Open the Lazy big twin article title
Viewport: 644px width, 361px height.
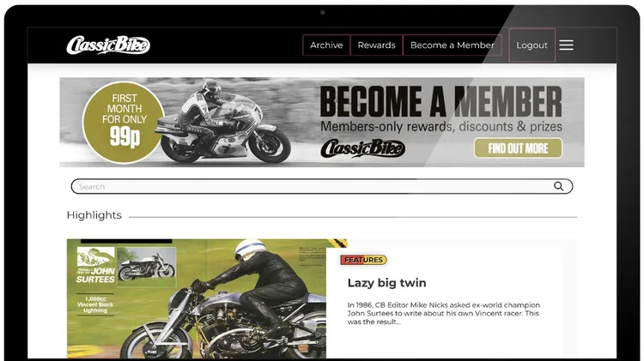point(387,283)
